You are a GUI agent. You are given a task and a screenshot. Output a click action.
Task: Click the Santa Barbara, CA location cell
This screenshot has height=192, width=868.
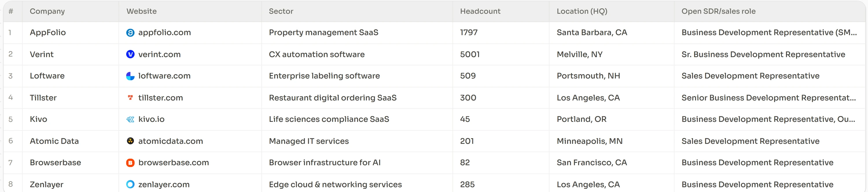pos(612,33)
